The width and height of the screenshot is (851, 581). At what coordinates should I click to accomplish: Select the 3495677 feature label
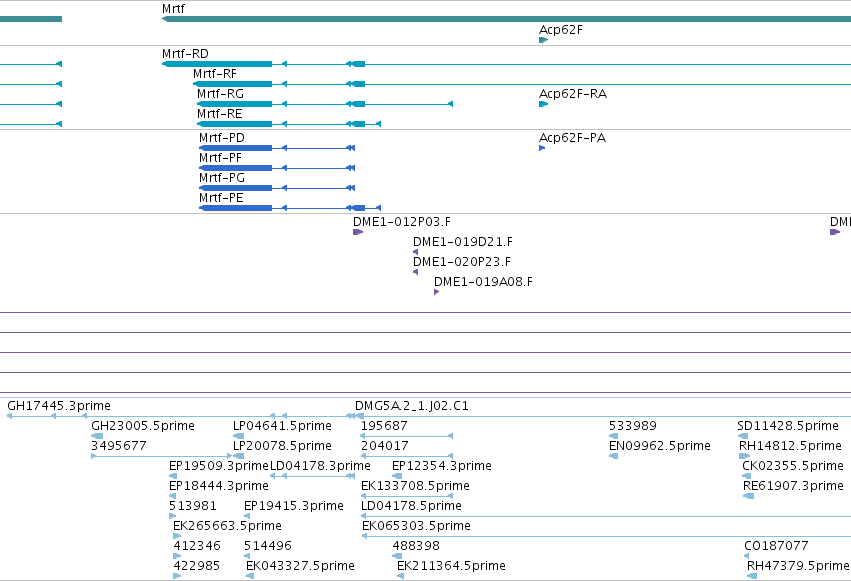(119, 446)
